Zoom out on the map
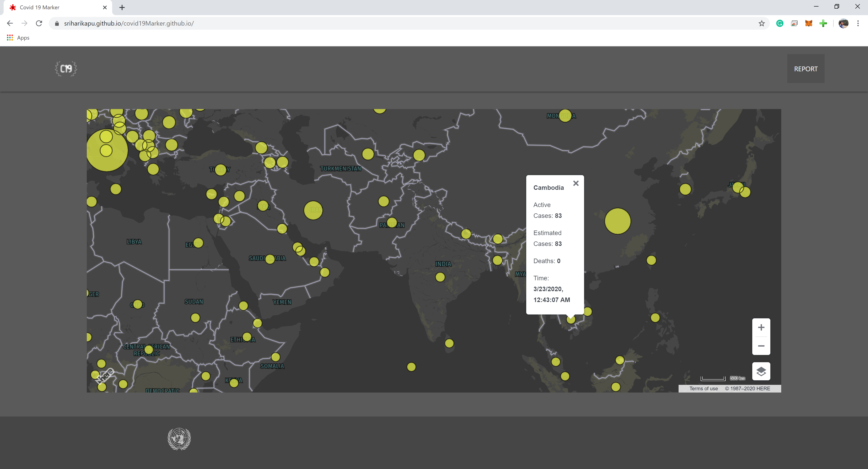 coord(761,346)
